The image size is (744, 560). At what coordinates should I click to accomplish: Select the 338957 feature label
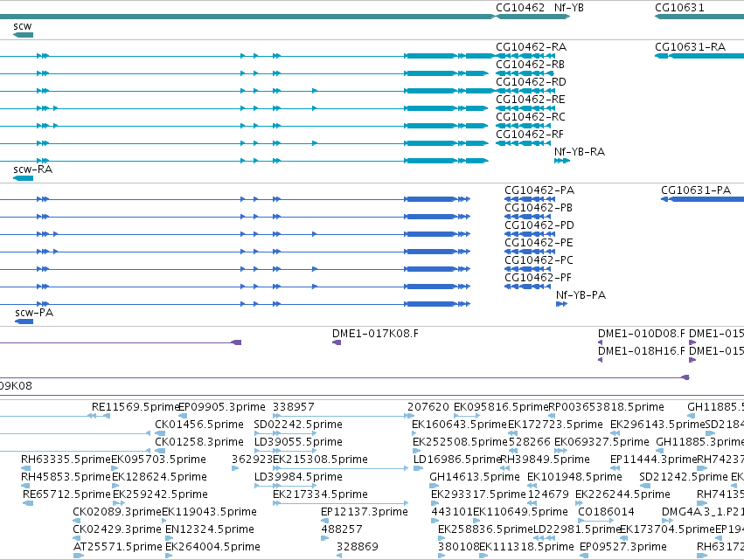pos(293,407)
